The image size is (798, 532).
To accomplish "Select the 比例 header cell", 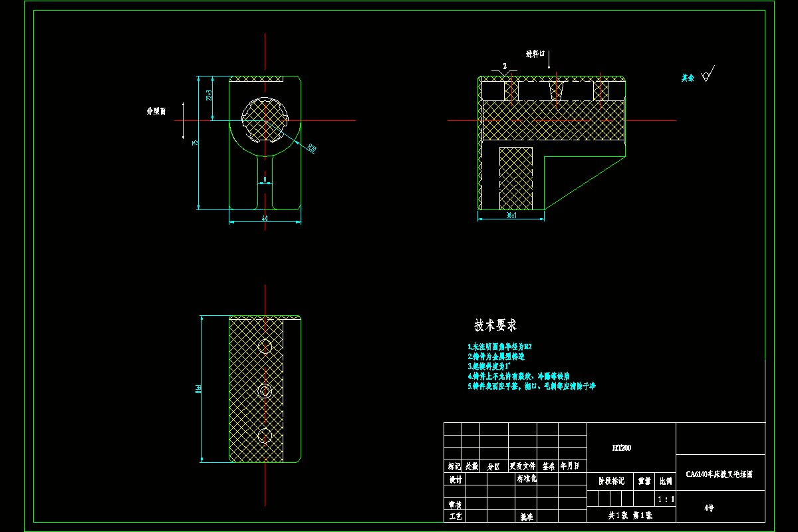I will [x=666, y=480].
